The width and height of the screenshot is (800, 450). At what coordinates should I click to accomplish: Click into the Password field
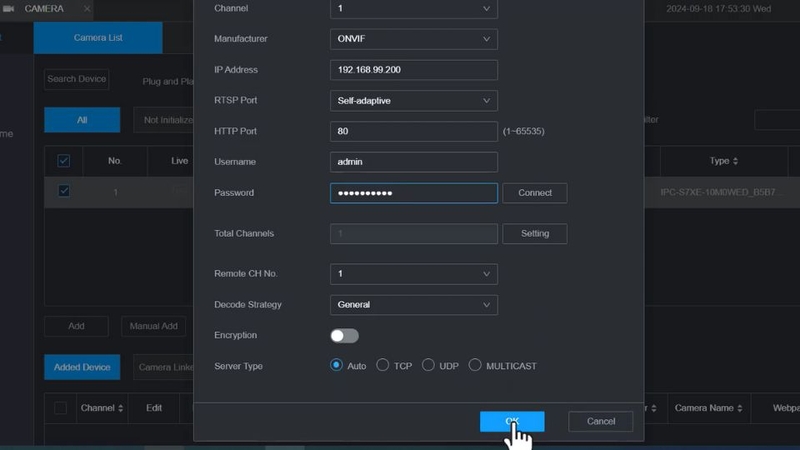(x=414, y=193)
